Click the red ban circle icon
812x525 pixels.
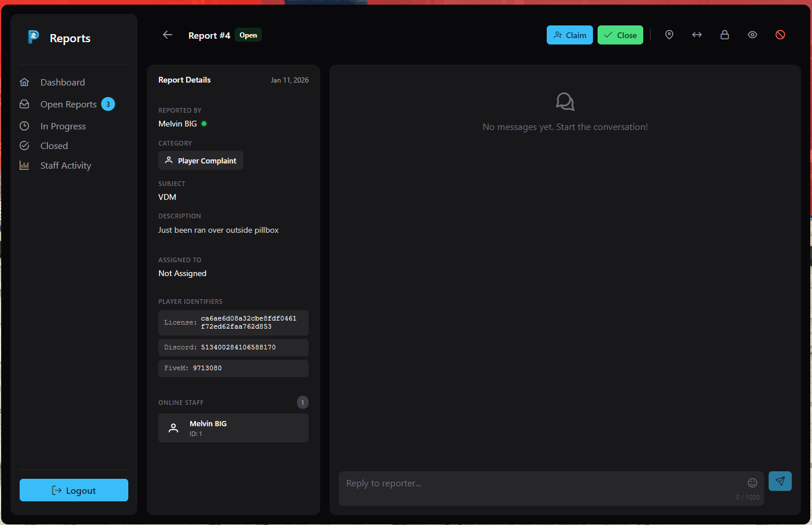(x=780, y=35)
